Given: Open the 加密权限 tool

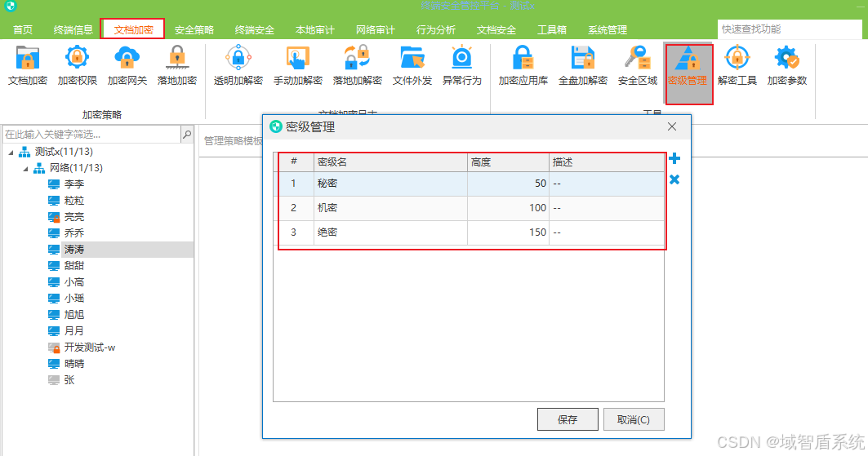Looking at the screenshot, I should tap(78, 66).
